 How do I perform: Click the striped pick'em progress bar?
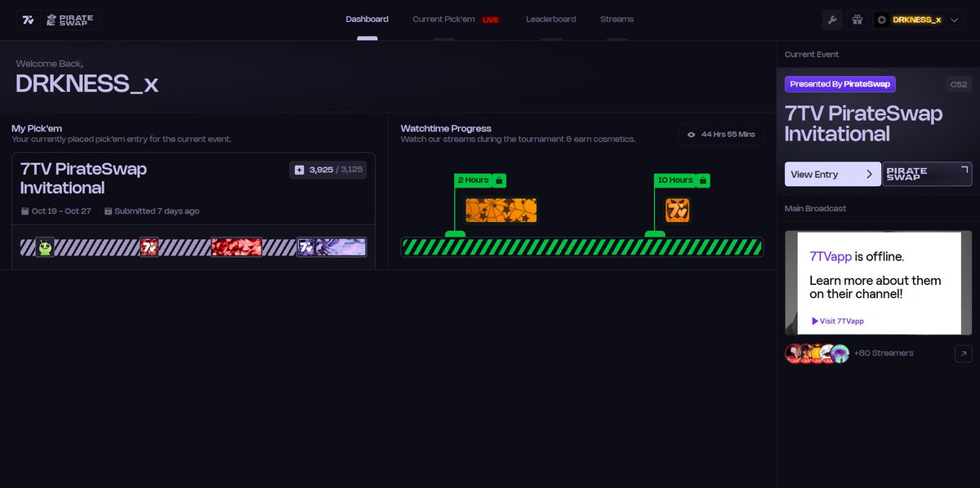pyautogui.click(x=194, y=246)
